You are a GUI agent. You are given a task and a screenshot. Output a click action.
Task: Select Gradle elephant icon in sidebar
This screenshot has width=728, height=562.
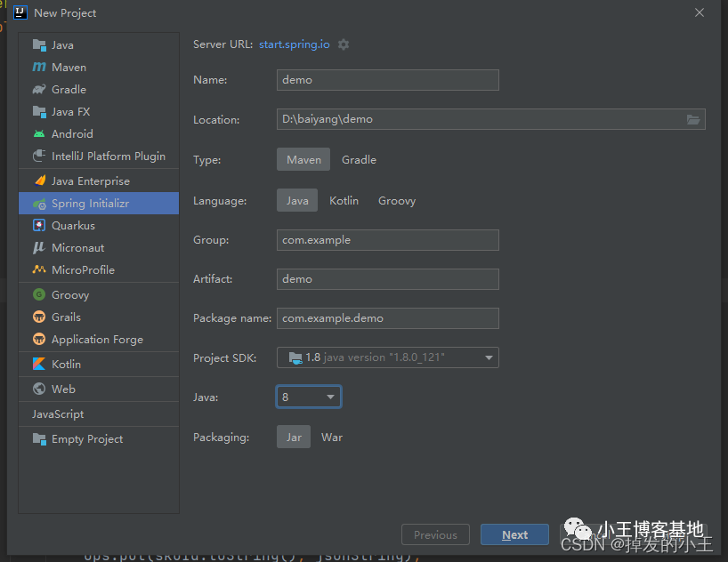pos(39,89)
